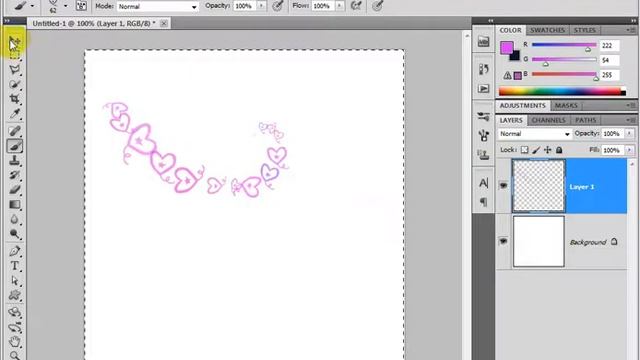Select the Lasso tool
640x360 pixels.
click(x=15, y=69)
